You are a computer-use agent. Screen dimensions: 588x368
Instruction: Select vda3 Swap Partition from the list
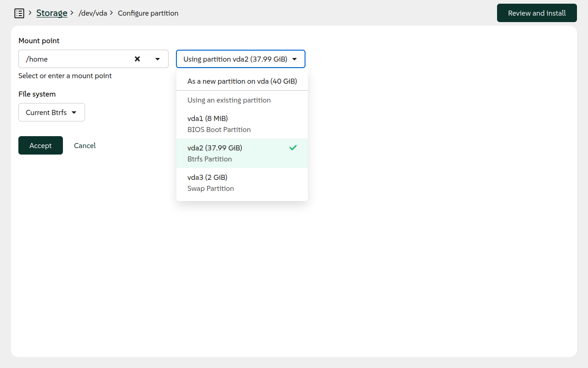210,182
